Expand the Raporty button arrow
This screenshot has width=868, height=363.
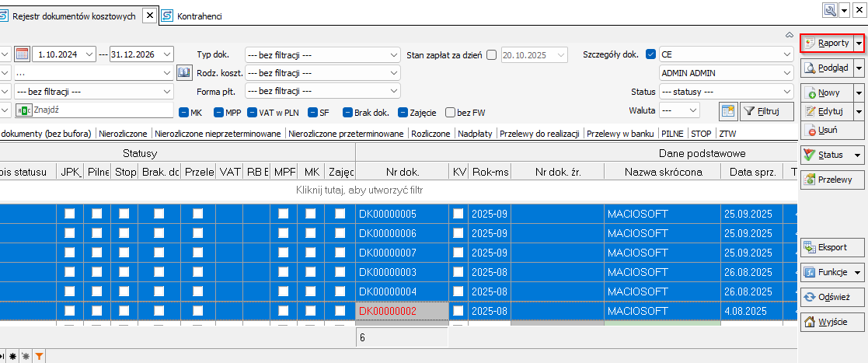pyautogui.click(x=859, y=44)
